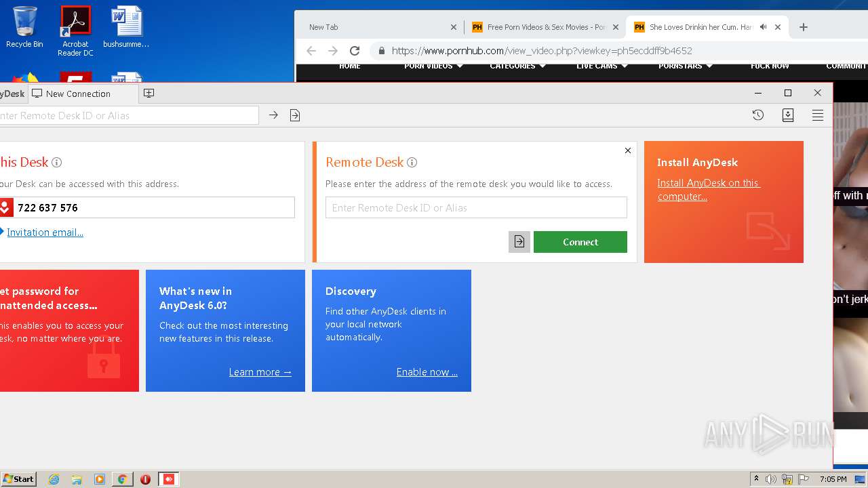Switch to Chrome from the taskbar

(x=122, y=479)
